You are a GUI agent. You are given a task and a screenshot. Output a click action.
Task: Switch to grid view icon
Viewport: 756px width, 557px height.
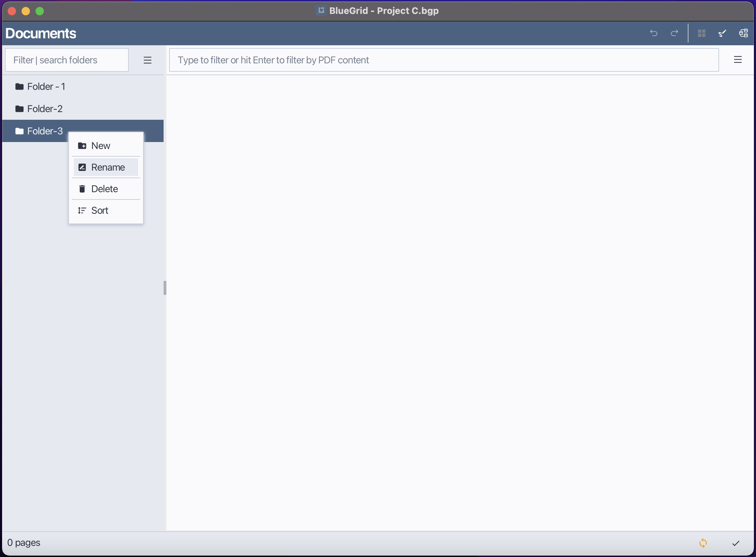[x=702, y=33]
